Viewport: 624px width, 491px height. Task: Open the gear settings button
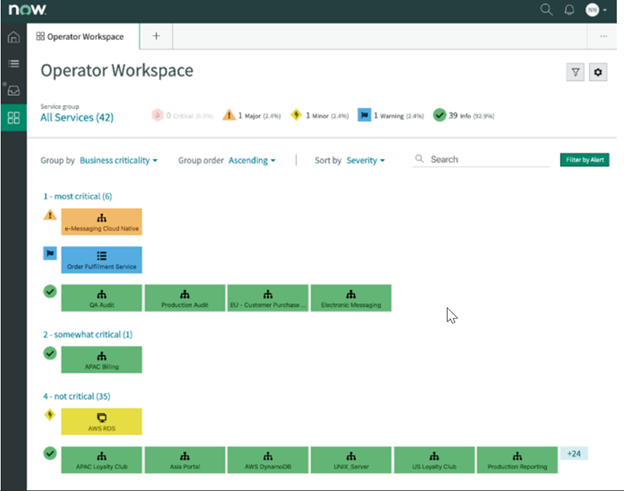pyautogui.click(x=598, y=72)
